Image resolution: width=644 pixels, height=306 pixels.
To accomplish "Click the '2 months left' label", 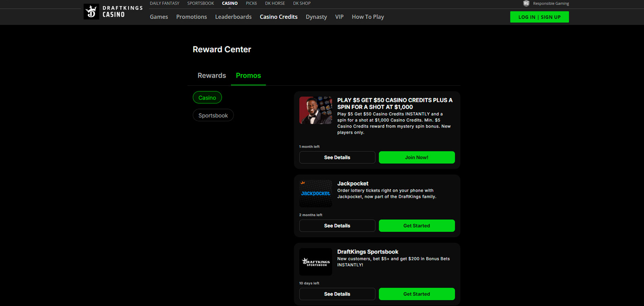I will click(x=311, y=215).
